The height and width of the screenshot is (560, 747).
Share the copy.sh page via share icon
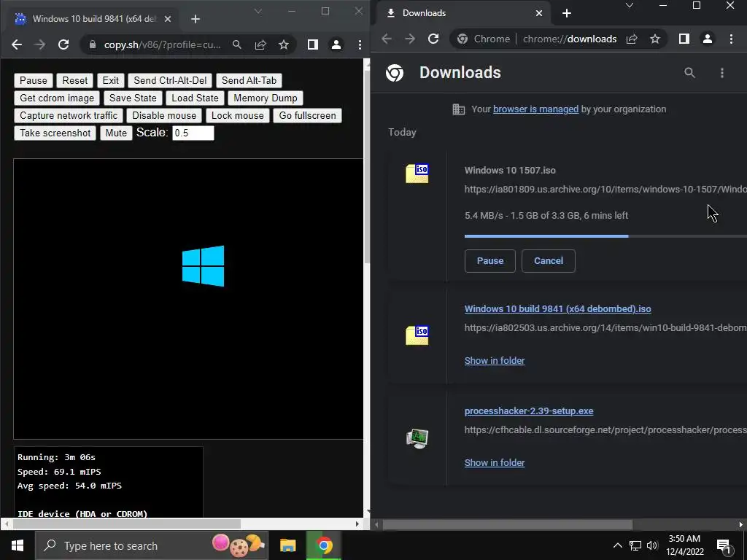coord(260,44)
